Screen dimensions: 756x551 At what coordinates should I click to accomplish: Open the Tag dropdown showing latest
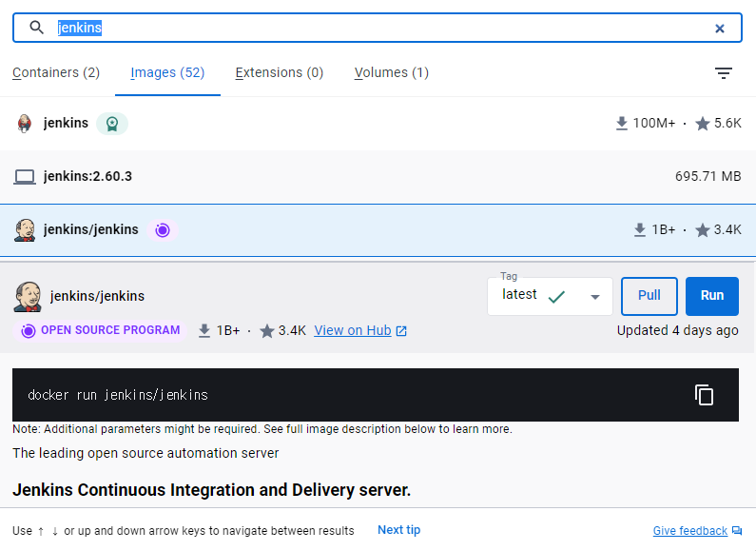pos(551,296)
